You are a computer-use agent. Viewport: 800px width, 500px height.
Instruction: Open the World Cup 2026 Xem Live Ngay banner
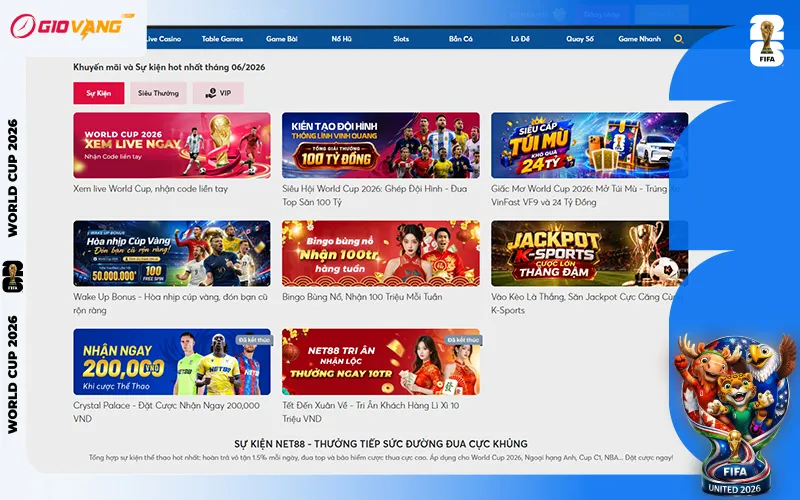pyautogui.click(x=172, y=145)
